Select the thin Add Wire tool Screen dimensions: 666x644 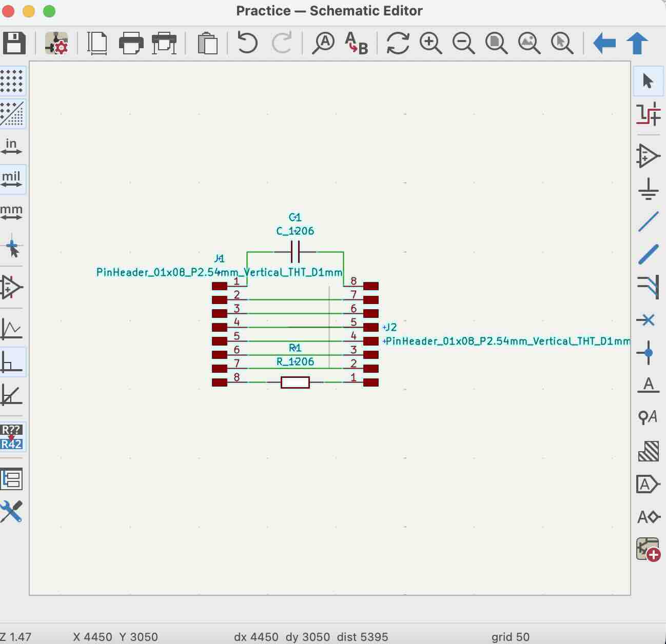pyautogui.click(x=649, y=222)
